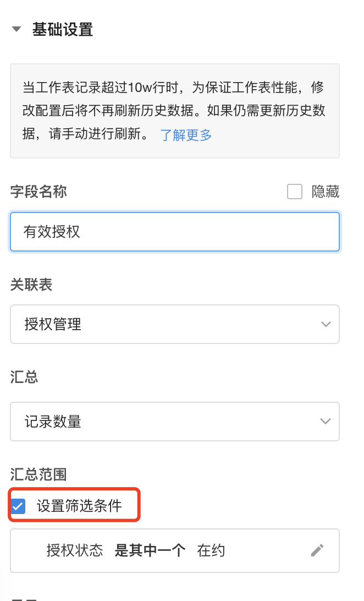Click the 是其中一个 filter operator
The image size is (364, 601).
tap(150, 550)
